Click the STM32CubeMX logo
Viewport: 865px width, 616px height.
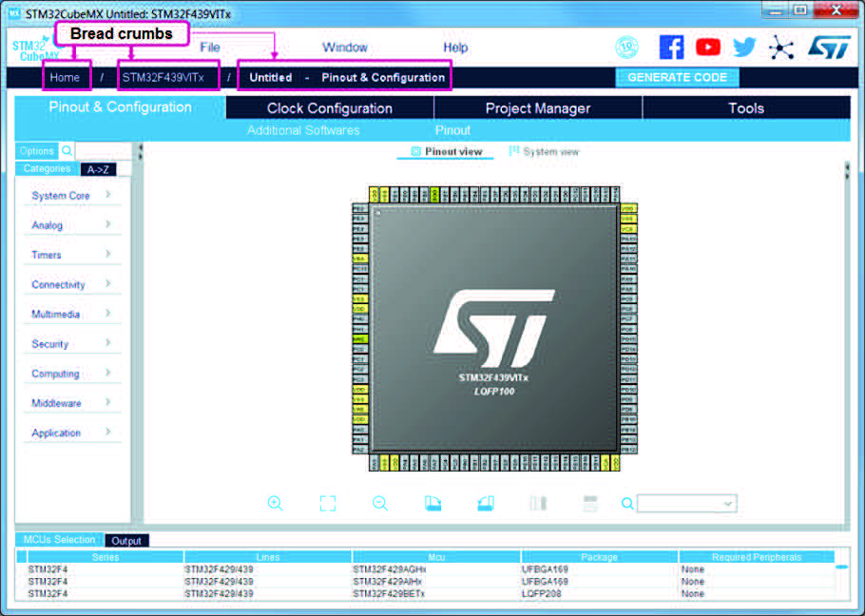tap(34, 49)
